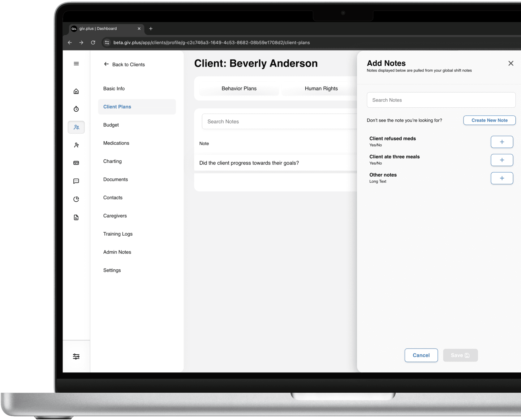Open the caregiver person icon in sidebar

click(x=76, y=145)
